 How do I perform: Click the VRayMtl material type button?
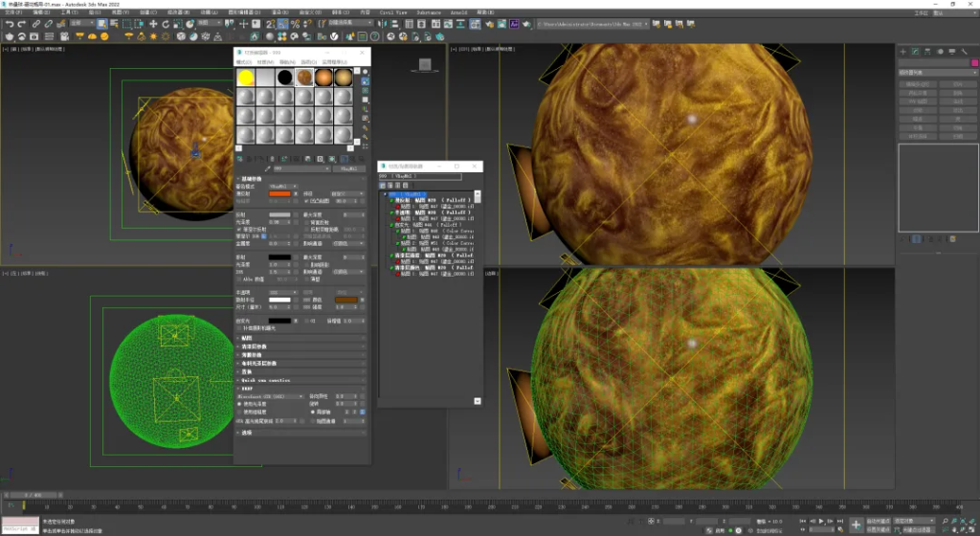(x=348, y=168)
